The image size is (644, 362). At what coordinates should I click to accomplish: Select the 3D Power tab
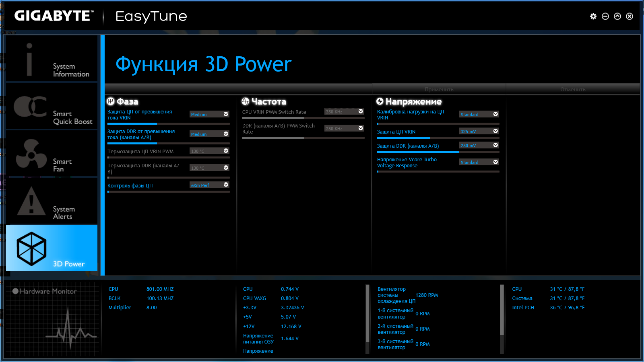52,248
